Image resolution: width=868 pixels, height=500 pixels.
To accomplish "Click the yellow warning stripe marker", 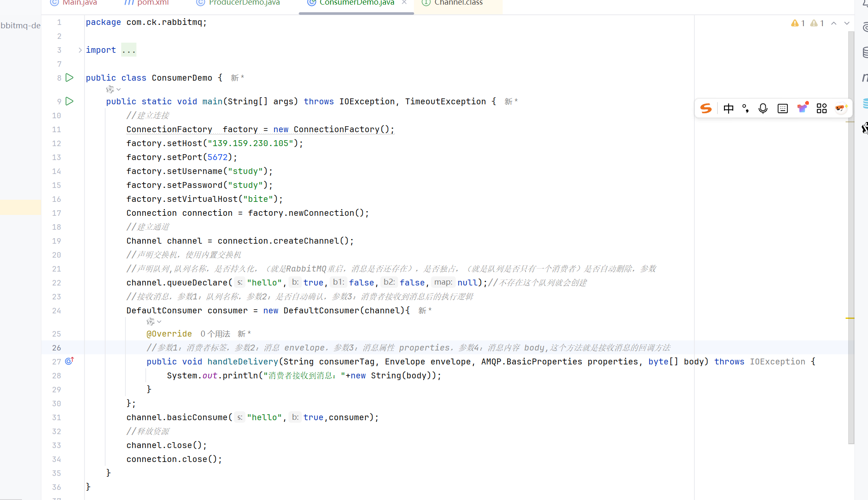I will click(x=850, y=318).
